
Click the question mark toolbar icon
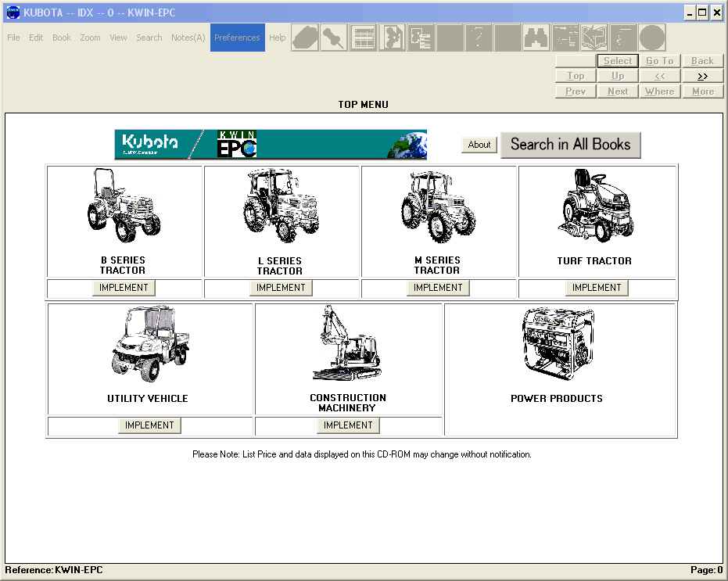[479, 38]
